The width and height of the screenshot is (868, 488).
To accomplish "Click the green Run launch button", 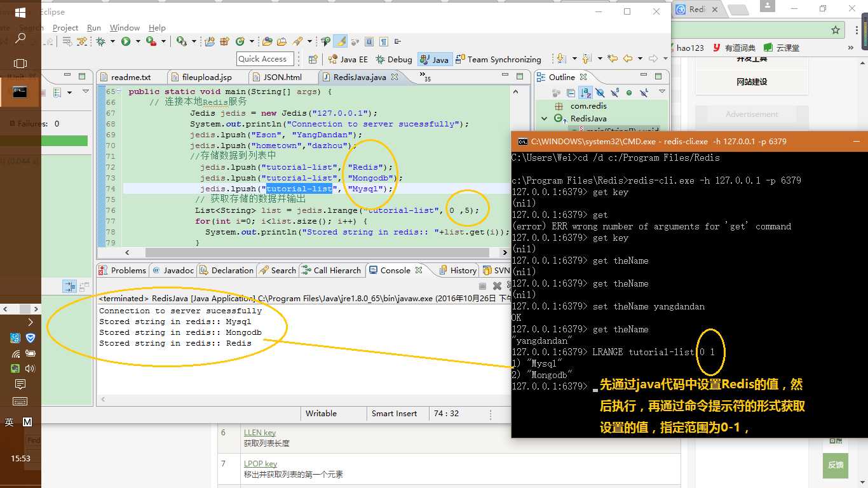I will (x=126, y=41).
